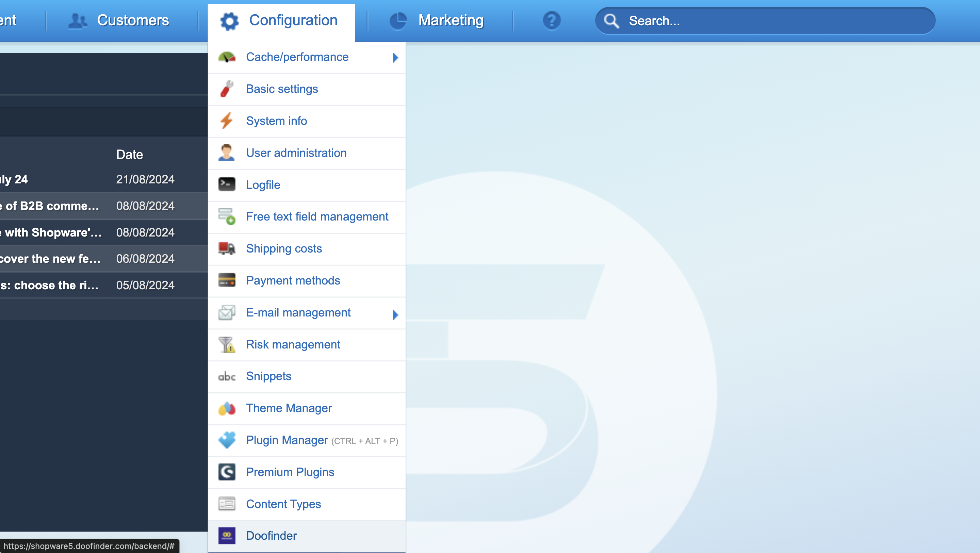980x553 pixels.
Task: Click the Plugin Manager puzzle icon
Action: coord(227,440)
